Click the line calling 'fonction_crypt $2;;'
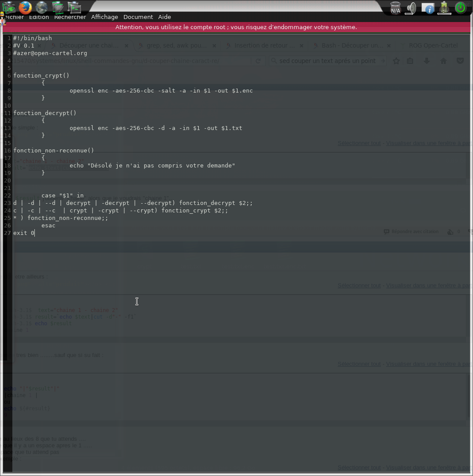Screen dimensions: 473x476 pos(120,211)
